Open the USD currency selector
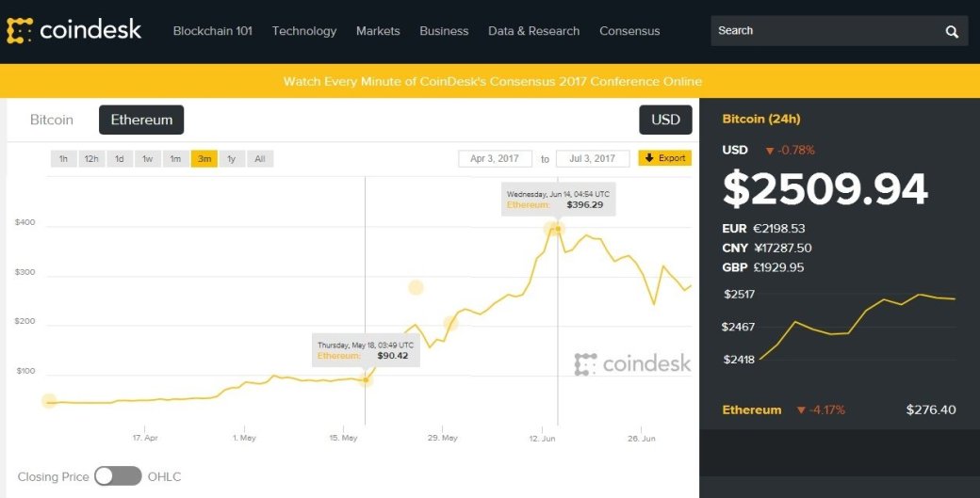Image resolution: width=980 pixels, height=498 pixels. pos(665,120)
